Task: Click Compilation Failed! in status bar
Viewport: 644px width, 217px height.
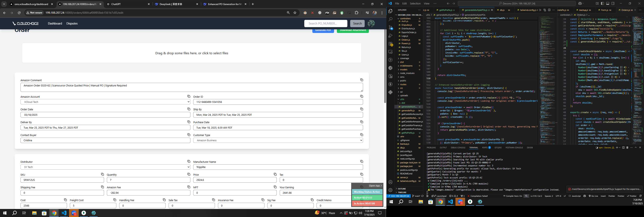Action: tap(478, 196)
